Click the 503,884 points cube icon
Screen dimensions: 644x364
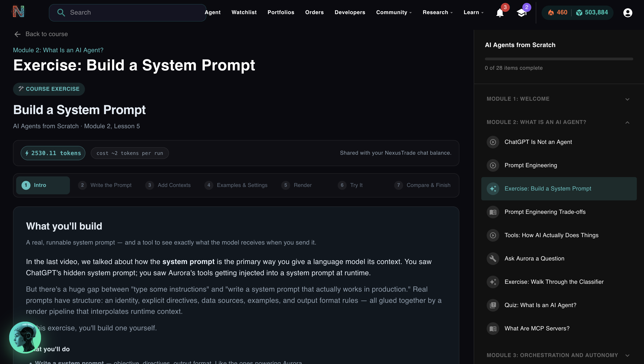tap(579, 13)
